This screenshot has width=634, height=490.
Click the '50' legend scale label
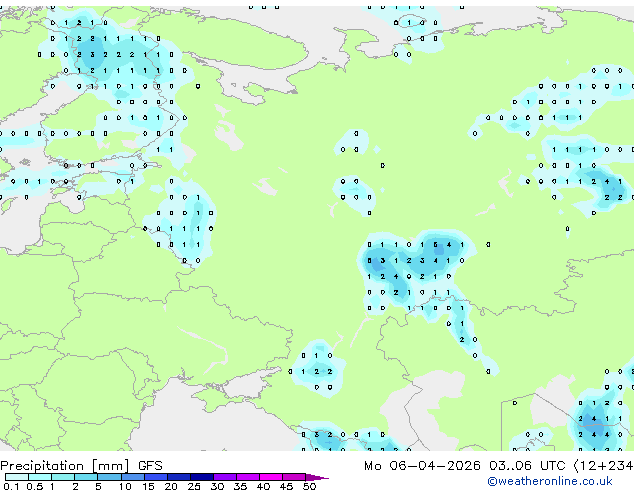309,486
